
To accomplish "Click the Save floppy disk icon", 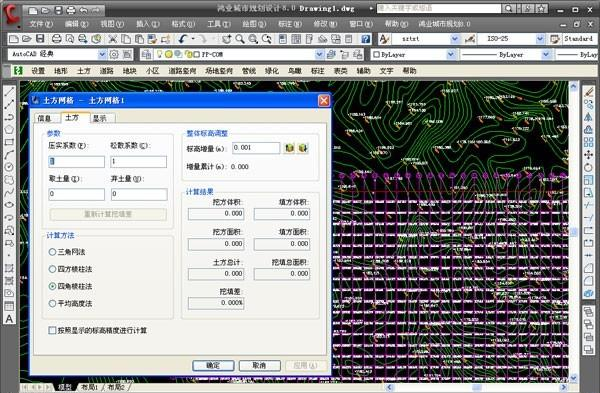I will (x=40, y=39).
